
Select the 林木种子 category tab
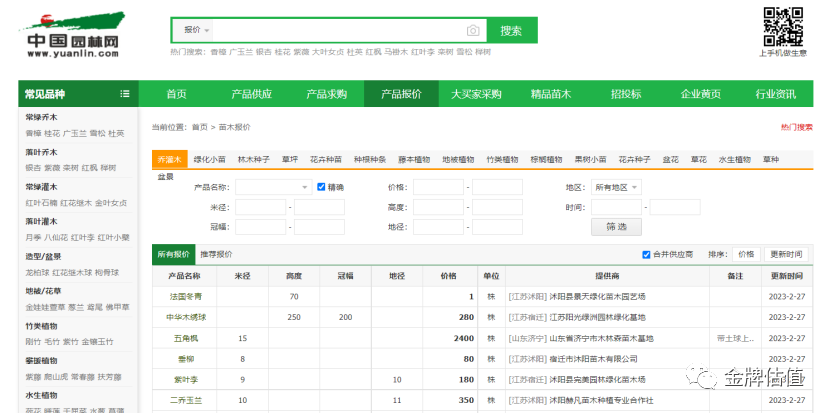coord(254,159)
